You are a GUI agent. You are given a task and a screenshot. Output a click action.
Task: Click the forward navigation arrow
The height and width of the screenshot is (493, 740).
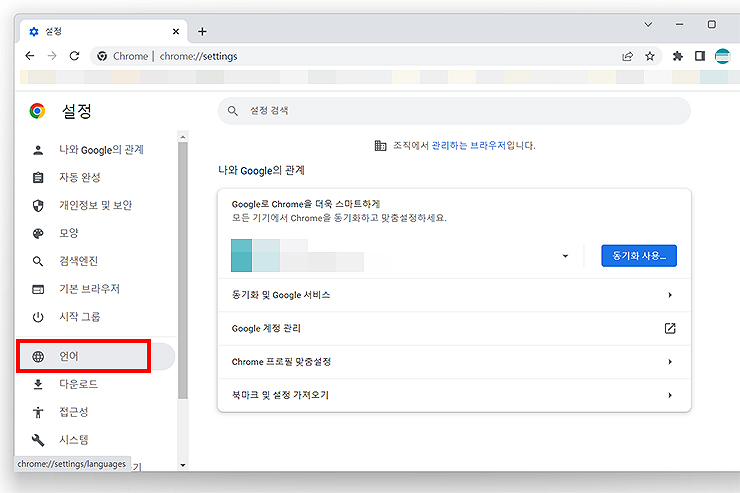52,56
